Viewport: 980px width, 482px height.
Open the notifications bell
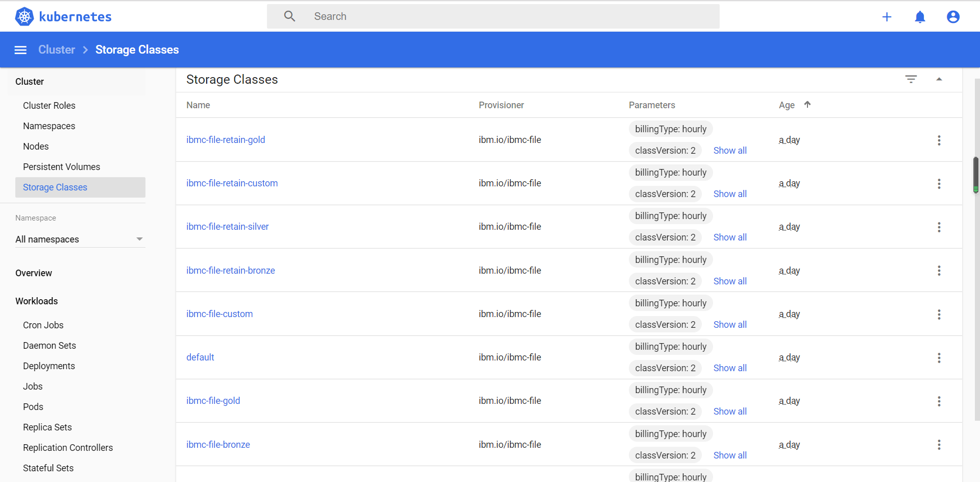click(x=920, y=17)
